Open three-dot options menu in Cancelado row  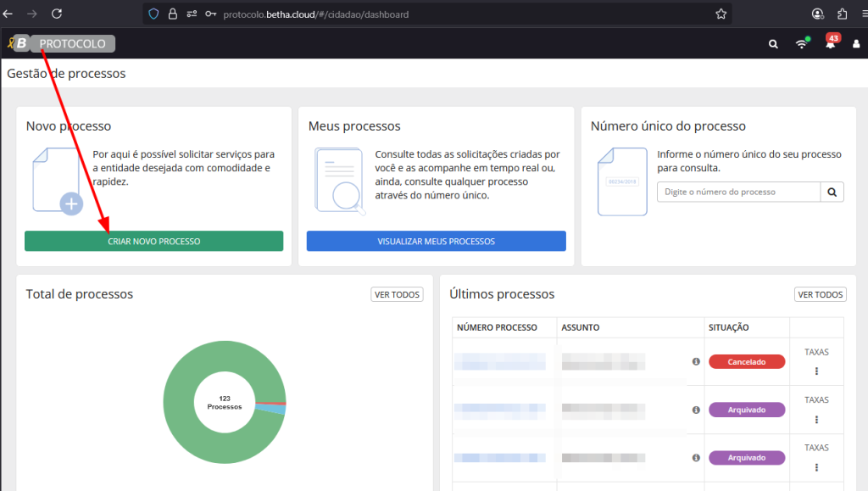[816, 371]
